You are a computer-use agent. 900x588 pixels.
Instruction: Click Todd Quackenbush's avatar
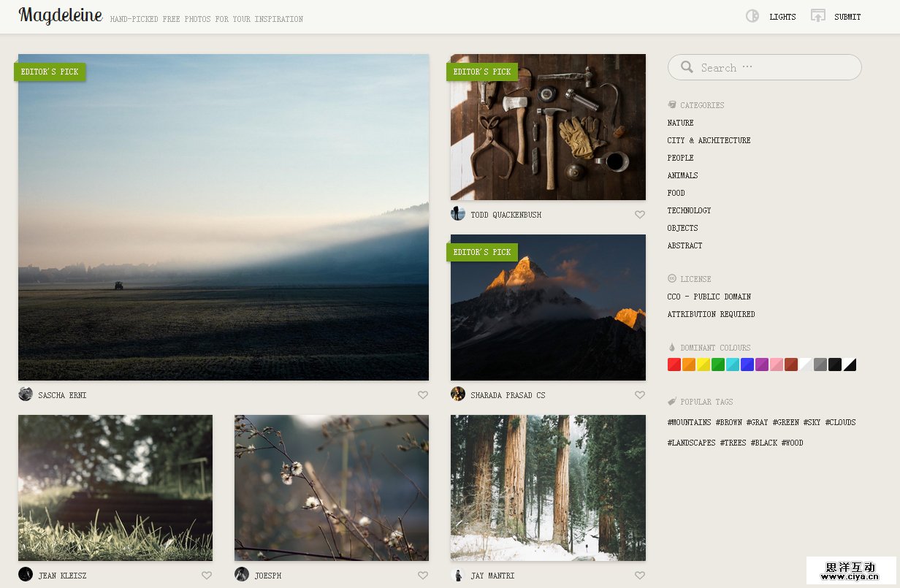[458, 213]
